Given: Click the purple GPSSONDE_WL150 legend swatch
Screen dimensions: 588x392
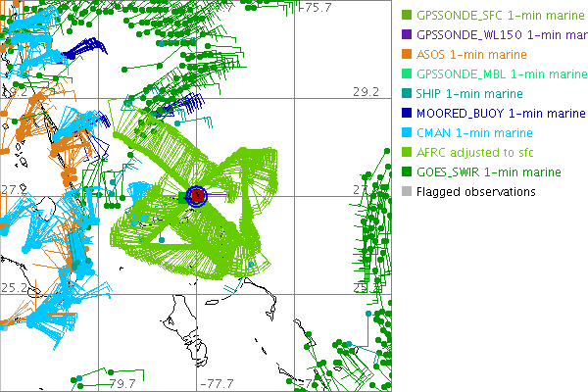Looking at the screenshot, I should 407,35.
